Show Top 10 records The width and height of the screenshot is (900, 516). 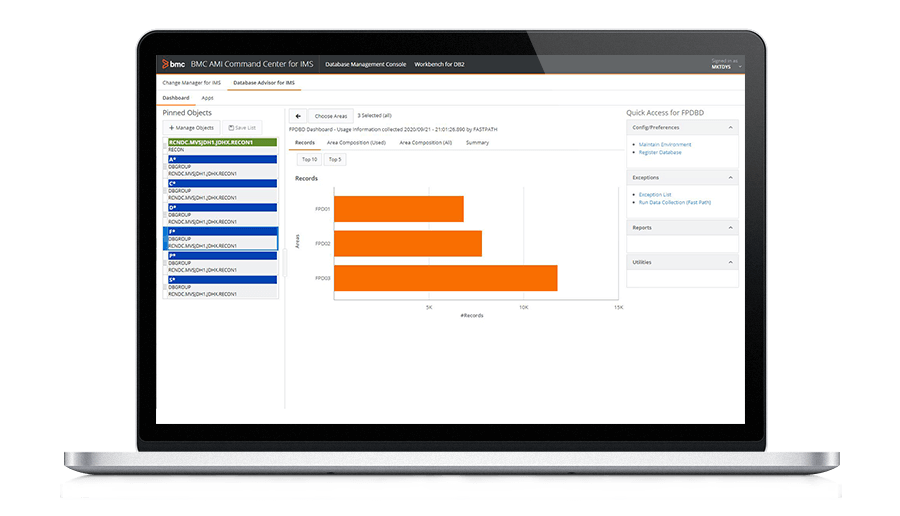309,159
